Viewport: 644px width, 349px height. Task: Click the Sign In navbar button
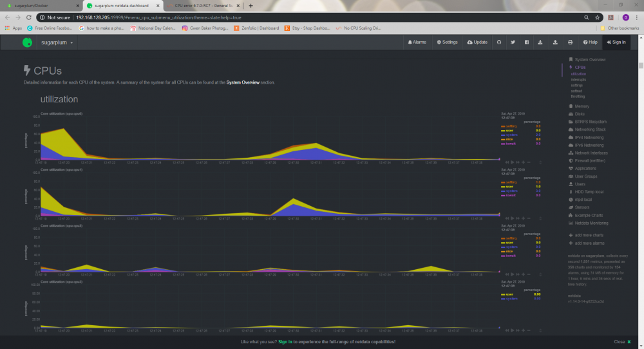616,42
